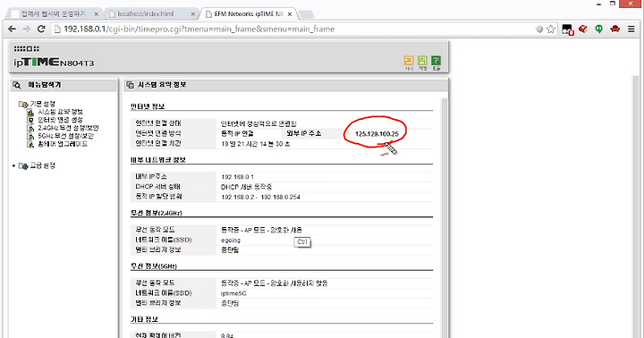The image size is (644, 338).
Task: Go back using the browser back arrow
Action: click(x=12, y=29)
